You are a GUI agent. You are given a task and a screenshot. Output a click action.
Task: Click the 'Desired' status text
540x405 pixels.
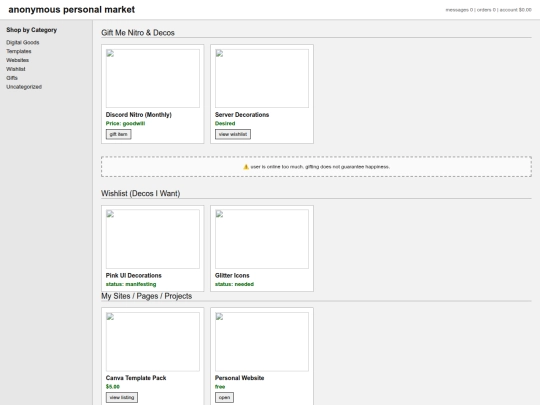(225, 123)
